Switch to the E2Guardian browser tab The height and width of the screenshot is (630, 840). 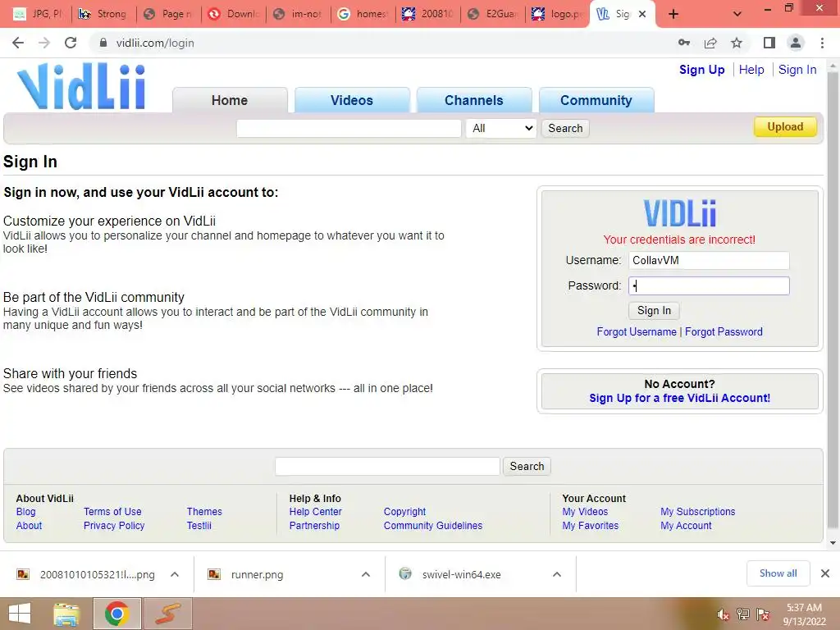point(492,14)
